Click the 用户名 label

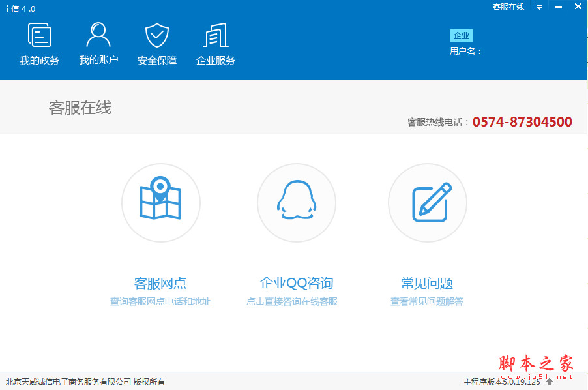[x=465, y=51]
